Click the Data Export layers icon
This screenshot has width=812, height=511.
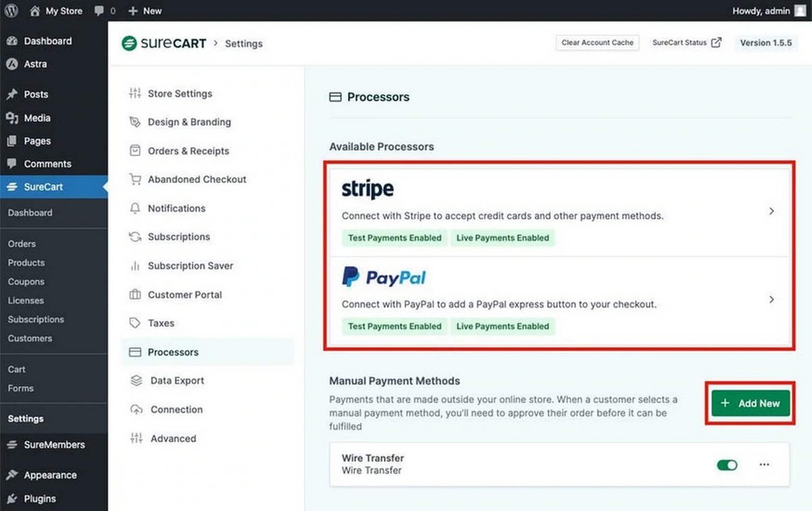[x=136, y=380]
